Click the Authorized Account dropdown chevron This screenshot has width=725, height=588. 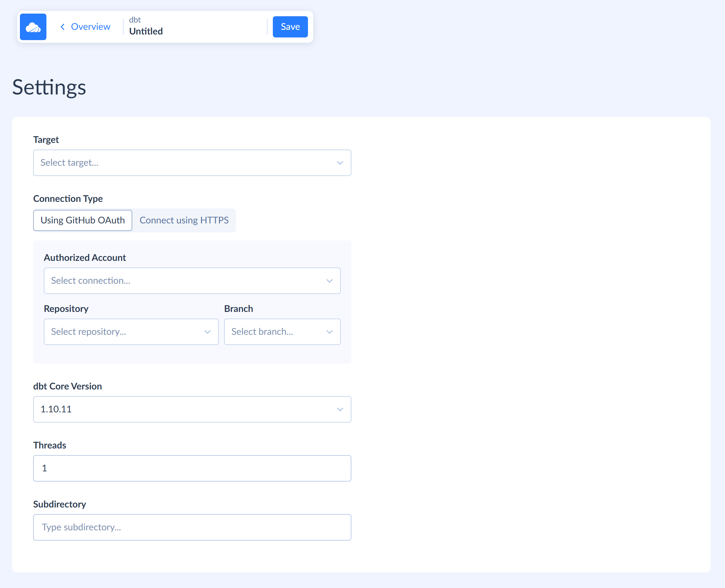click(x=329, y=280)
